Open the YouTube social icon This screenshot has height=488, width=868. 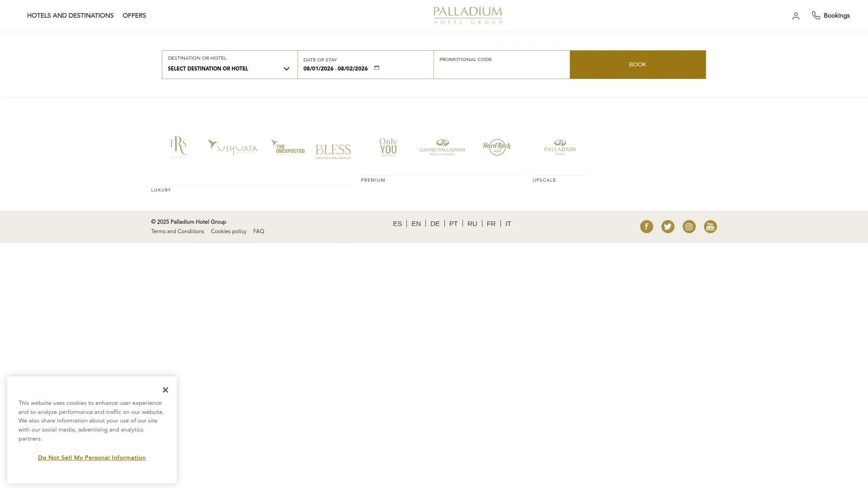point(710,226)
